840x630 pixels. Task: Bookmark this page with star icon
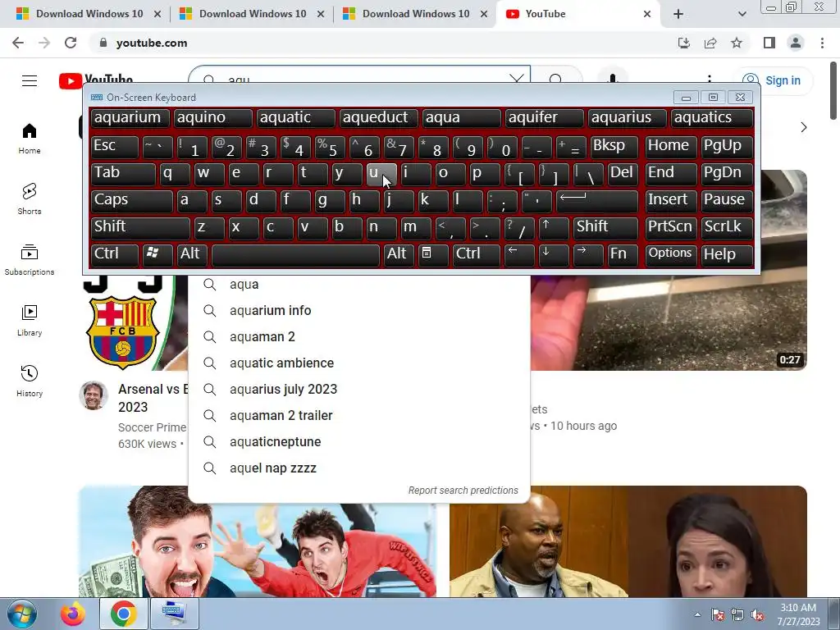pos(737,43)
